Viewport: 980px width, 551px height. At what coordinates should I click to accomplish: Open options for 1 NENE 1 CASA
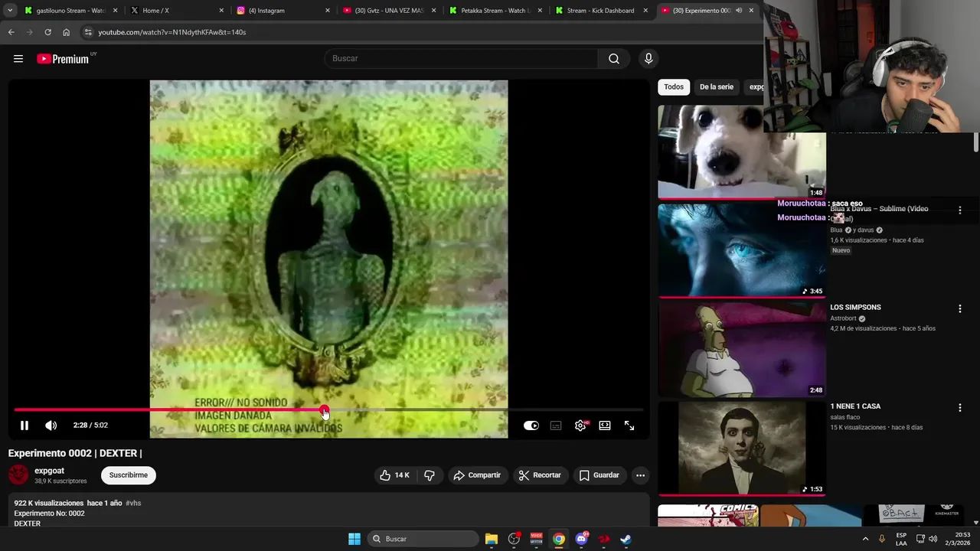[960, 408]
